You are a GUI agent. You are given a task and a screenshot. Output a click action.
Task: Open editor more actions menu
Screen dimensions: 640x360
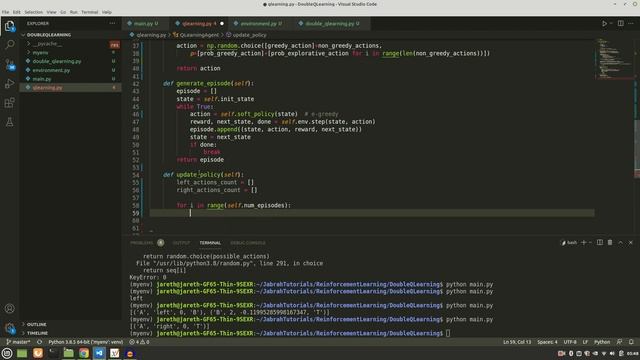coord(631,24)
